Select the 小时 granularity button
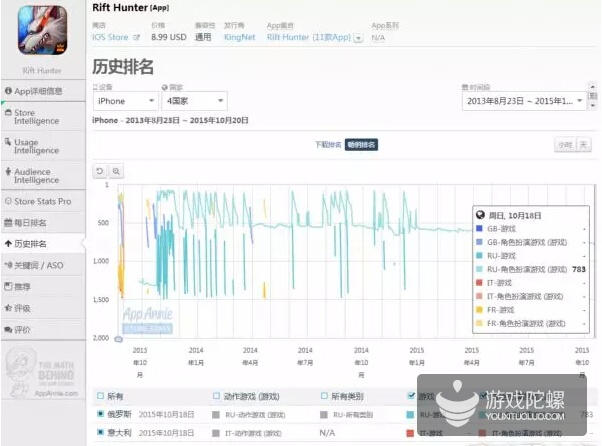 click(565, 145)
